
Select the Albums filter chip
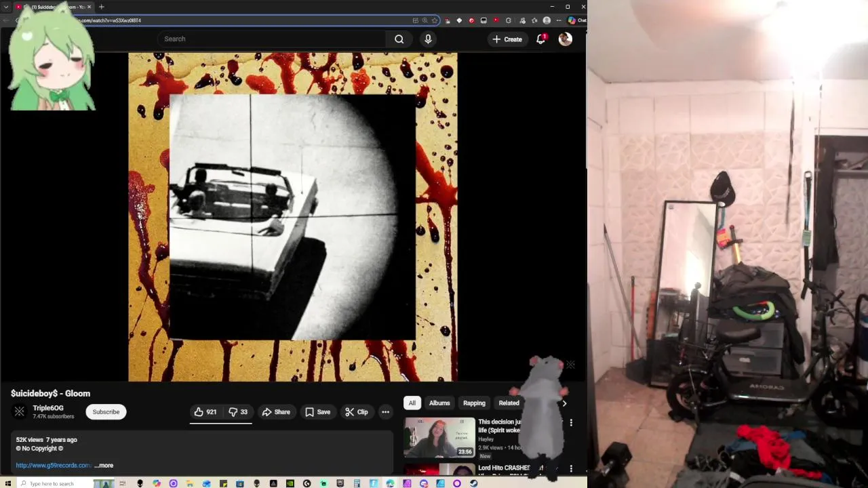pos(439,403)
